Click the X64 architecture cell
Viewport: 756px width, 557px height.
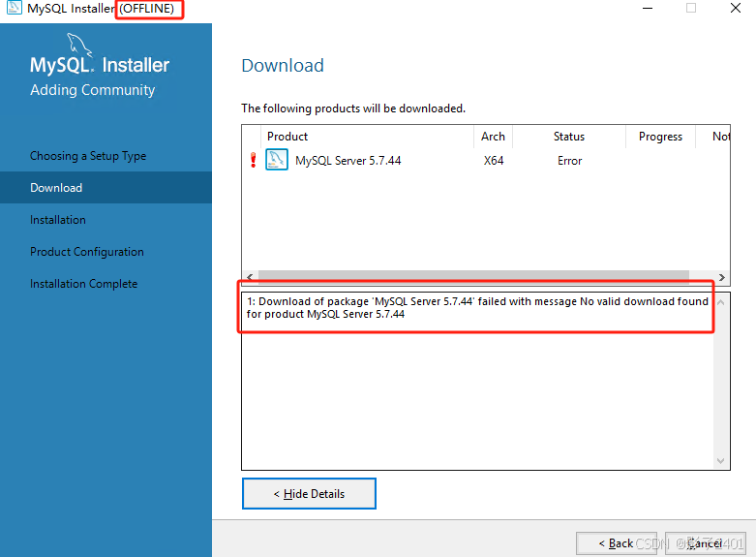(x=494, y=160)
